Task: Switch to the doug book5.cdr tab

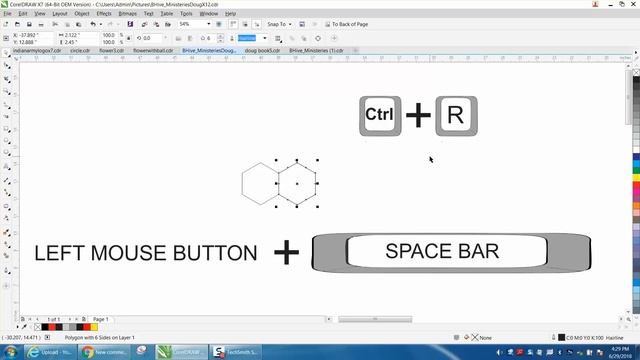Action: 262,51
